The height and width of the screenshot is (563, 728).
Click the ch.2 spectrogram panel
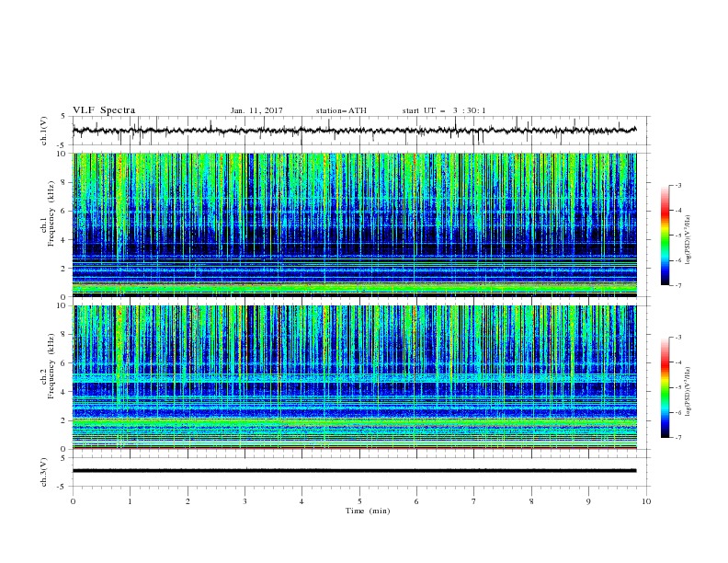[x=355, y=377]
